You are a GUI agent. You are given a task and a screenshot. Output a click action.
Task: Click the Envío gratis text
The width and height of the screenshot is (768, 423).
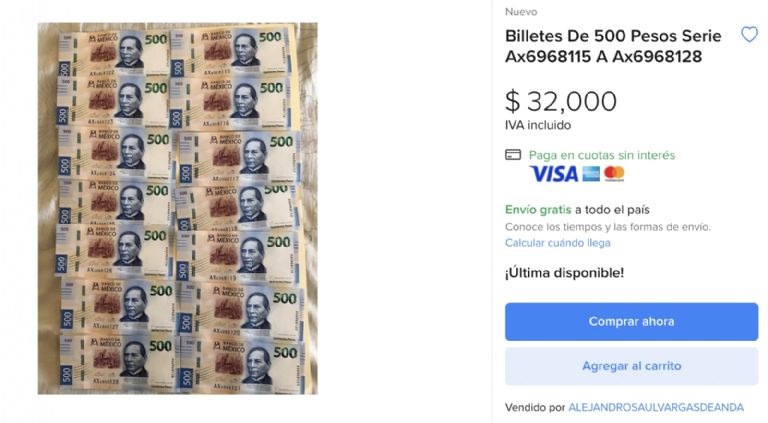click(538, 210)
